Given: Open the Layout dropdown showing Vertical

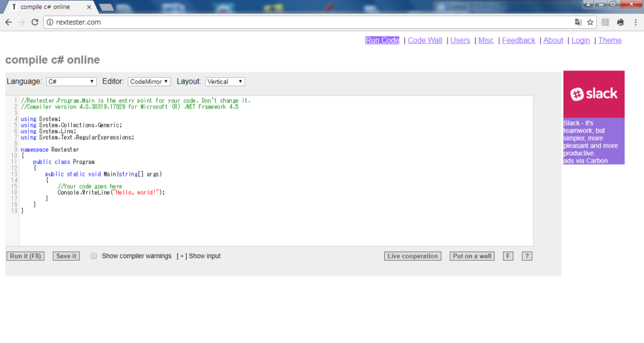Looking at the screenshot, I should (x=225, y=82).
